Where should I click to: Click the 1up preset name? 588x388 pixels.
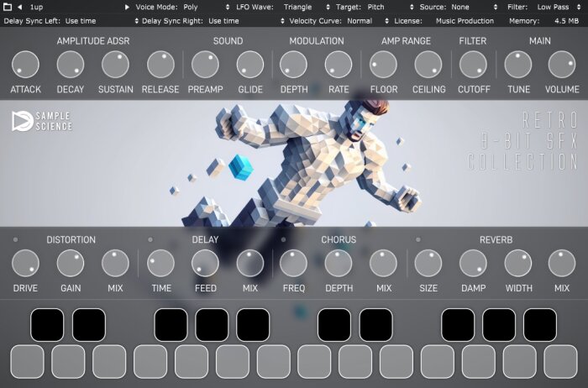pos(36,7)
